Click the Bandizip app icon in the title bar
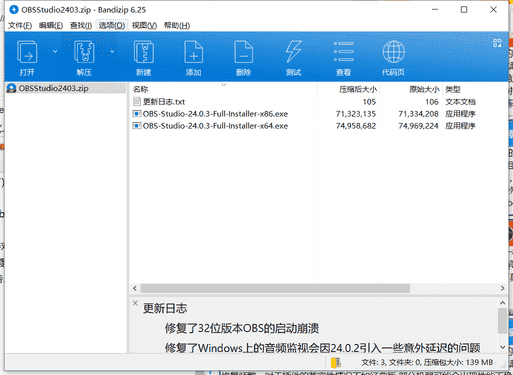This screenshot has width=513, height=375. pyautogui.click(x=14, y=10)
